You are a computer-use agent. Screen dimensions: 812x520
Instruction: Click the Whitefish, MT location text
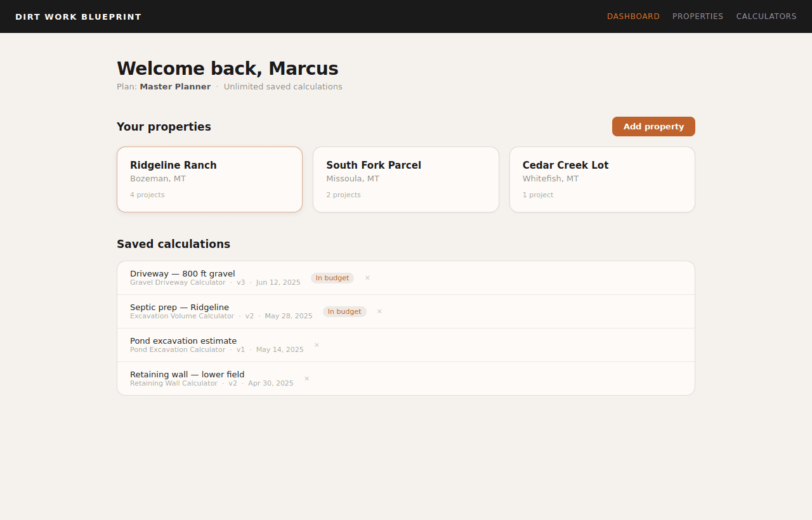pyautogui.click(x=551, y=179)
